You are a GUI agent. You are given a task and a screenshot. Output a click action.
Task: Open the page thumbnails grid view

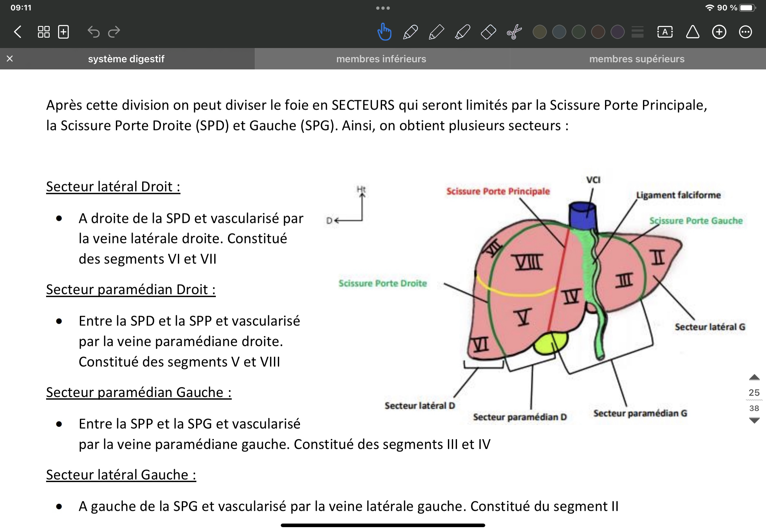pos(44,32)
